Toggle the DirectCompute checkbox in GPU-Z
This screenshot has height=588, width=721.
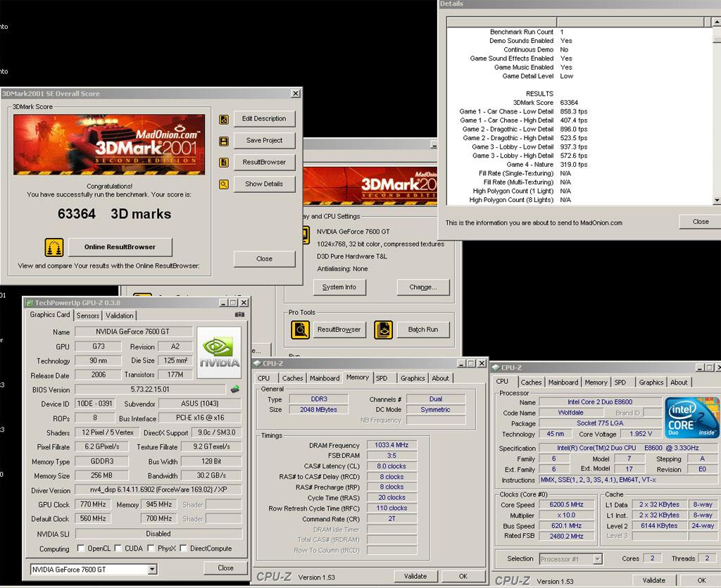click(184, 548)
